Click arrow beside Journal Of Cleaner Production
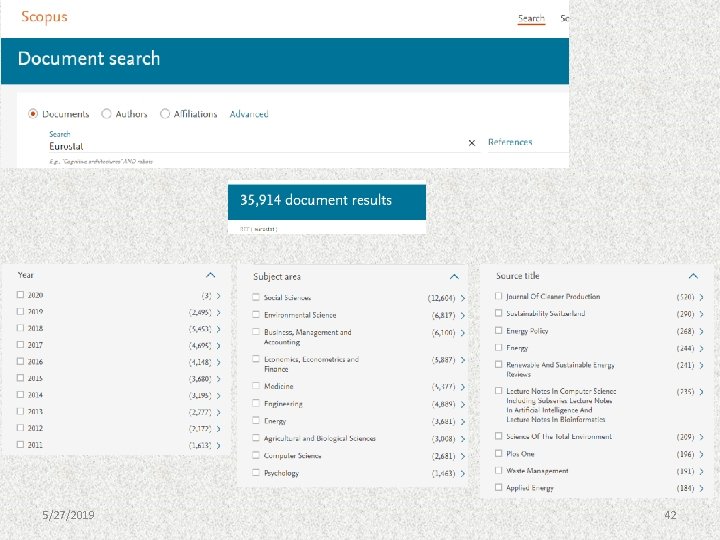Image resolution: width=720 pixels, height=540 pixels. coord(702,297)
